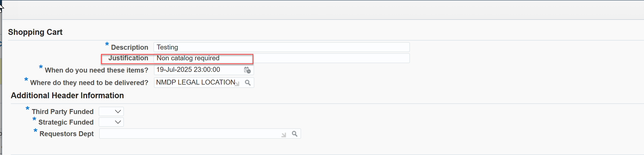The height and width of the screenshot is (155, 644).
Task: Open the date and time picker calendar icon
Action: (x=247, y=70)
